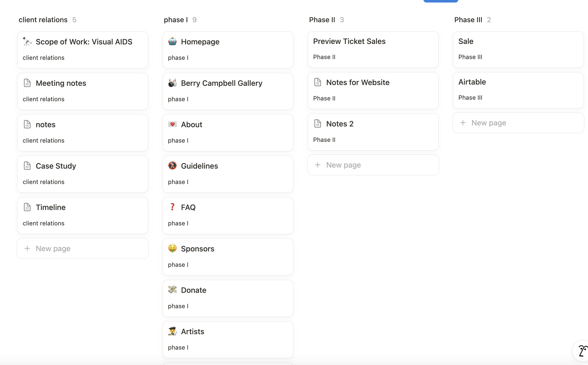Screen dimensions: 588x365
Task: Click the robot emoji icon beside Homepage
Action: 172,41
